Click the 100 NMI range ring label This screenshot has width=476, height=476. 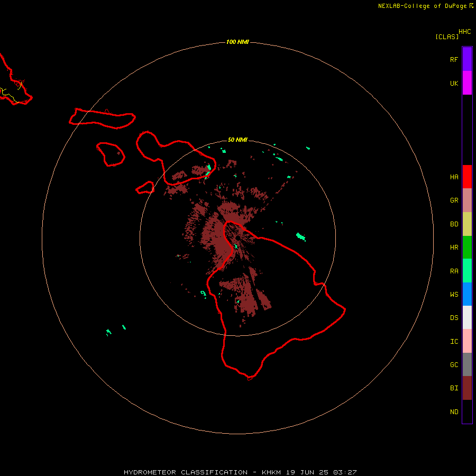point(237,42)
